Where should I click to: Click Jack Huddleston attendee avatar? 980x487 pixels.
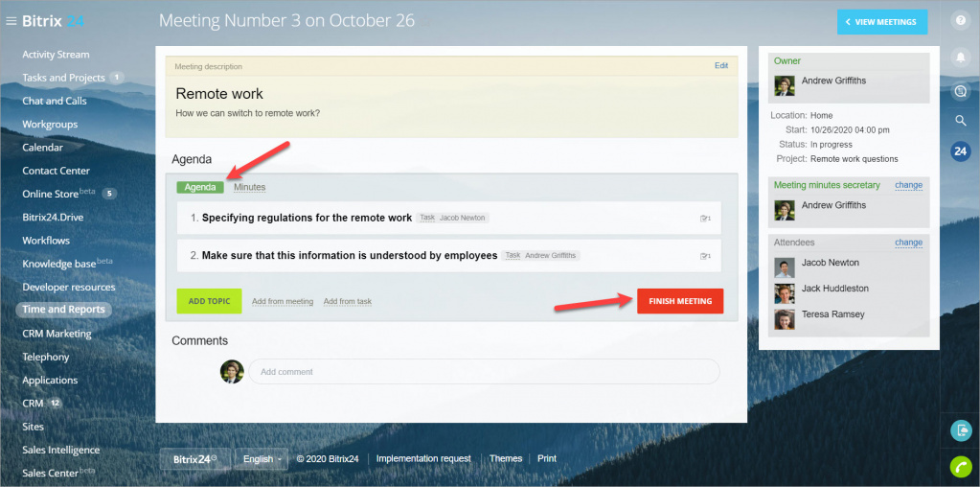(x=785, y=293)
